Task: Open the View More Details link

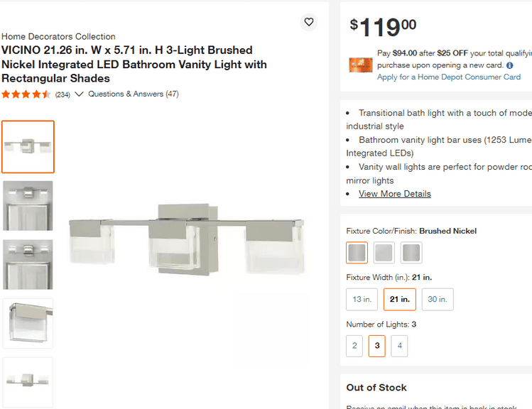Action: (394, 194)
